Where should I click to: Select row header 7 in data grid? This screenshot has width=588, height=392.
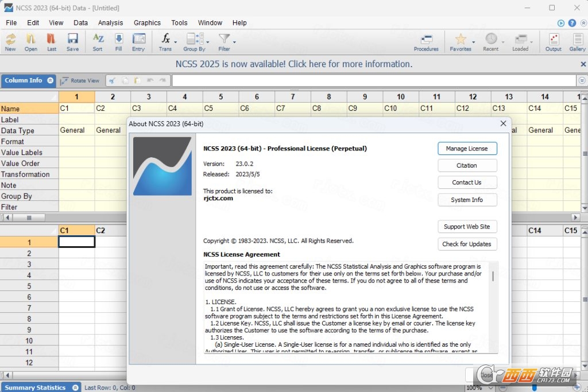[x=29, y=308]
